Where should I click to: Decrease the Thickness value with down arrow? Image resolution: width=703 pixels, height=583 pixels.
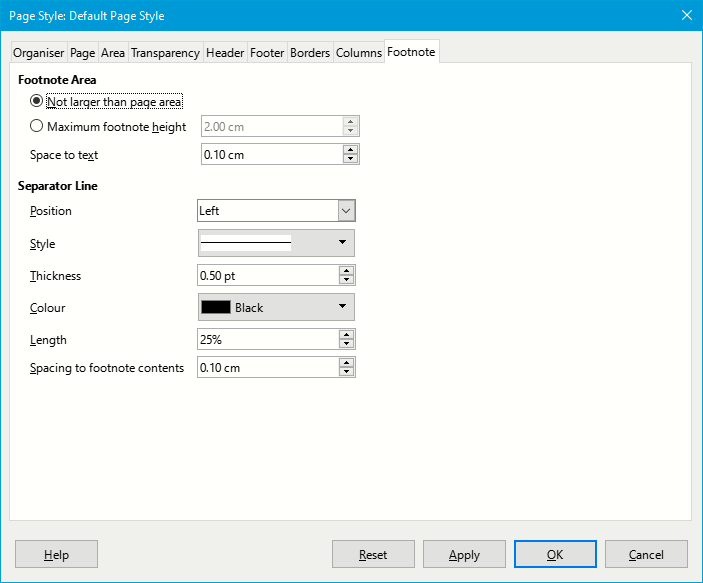click(x=346, y=280)
